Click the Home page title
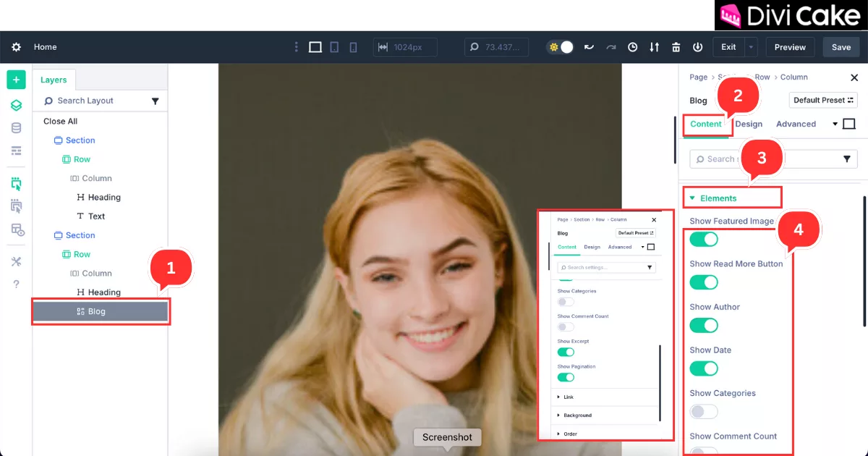 (x=45, y=47)
